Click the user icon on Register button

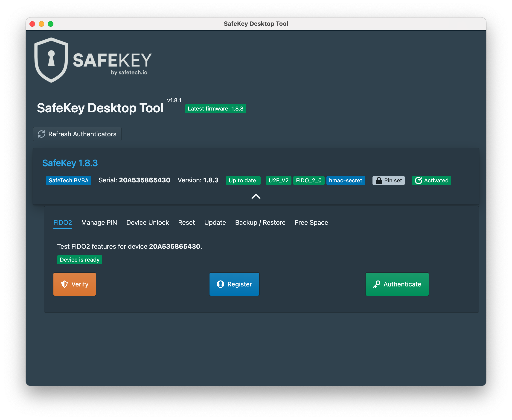[x=220, y=284]
